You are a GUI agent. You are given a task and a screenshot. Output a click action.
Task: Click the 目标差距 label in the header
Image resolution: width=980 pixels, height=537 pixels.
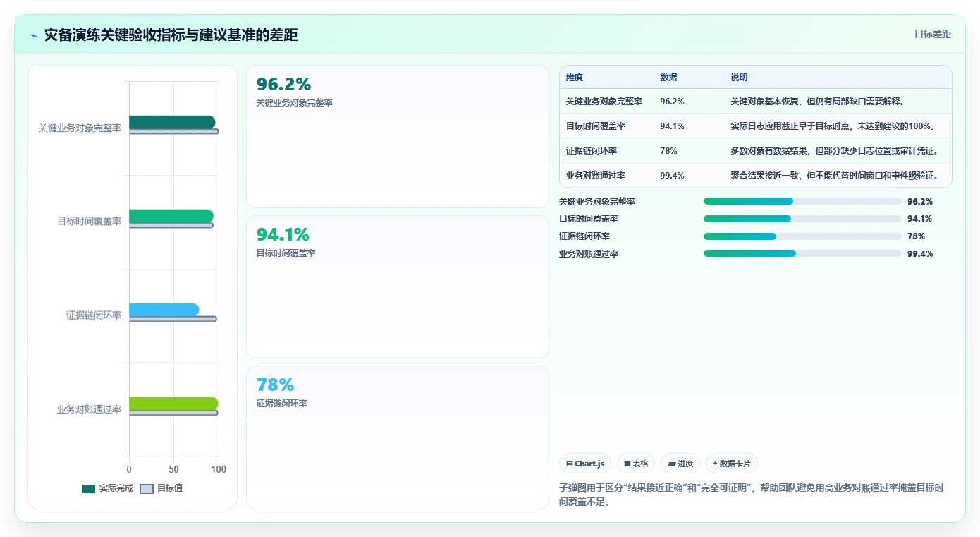point(933,34)
